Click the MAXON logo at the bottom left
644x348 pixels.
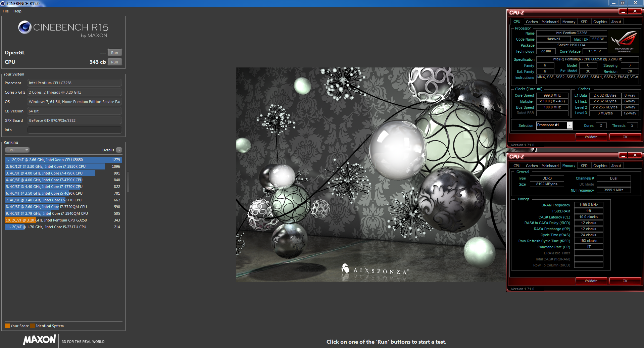[x=39, y=340]
